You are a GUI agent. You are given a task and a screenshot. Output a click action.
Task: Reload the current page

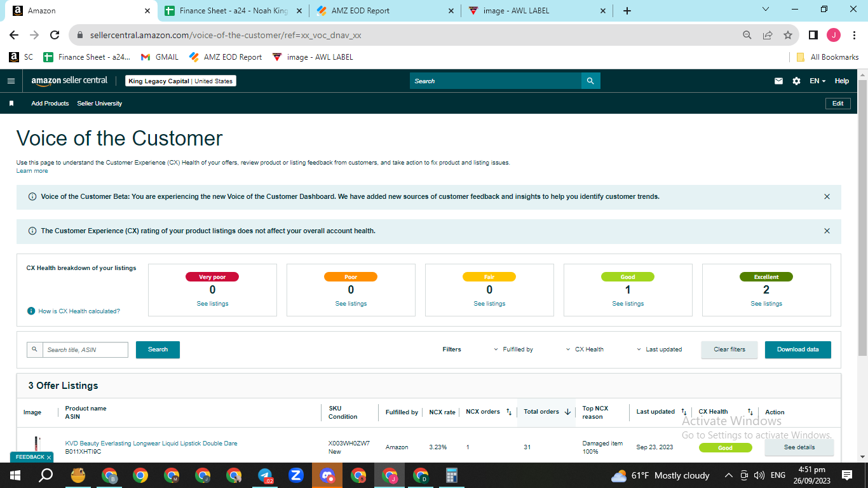click(x=55, y=35)
